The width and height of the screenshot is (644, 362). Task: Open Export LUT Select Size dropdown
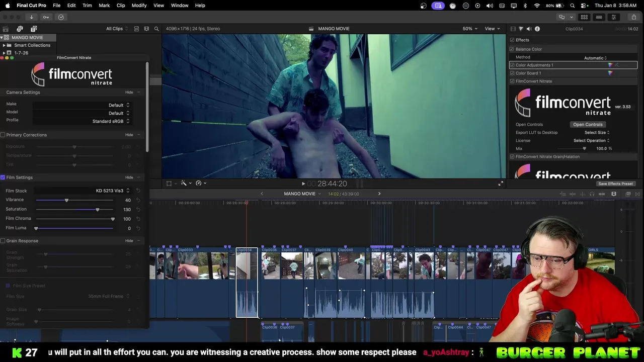[597, 132]
